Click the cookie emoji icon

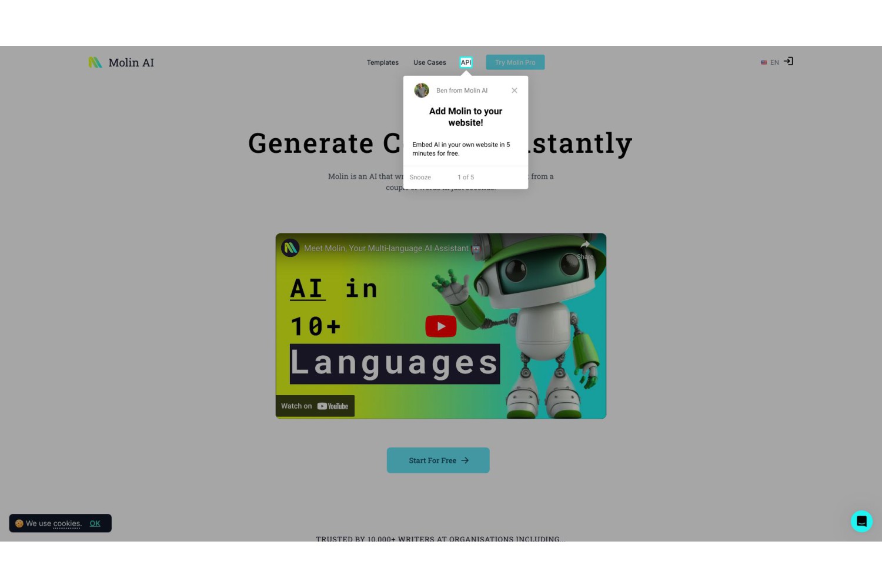pos(19,523)
